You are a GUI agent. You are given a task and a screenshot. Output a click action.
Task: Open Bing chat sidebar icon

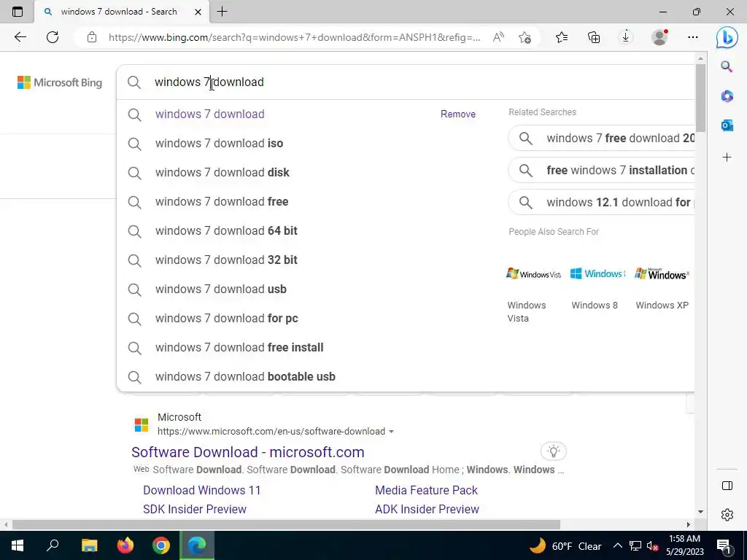[727, 38]
